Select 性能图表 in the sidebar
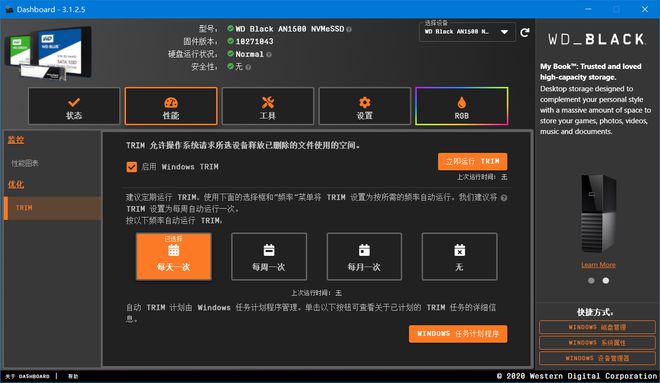The width and height of the screenshot is (660, 383). 25,163
